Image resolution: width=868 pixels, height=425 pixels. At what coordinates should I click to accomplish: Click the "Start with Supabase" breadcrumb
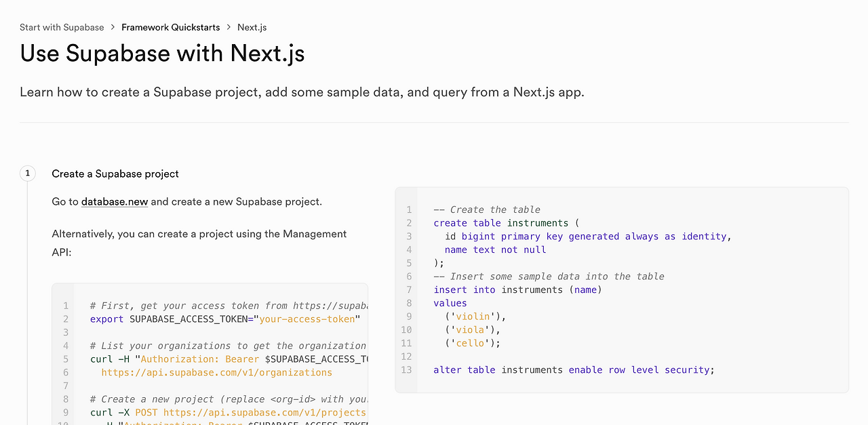click(62, 27)
